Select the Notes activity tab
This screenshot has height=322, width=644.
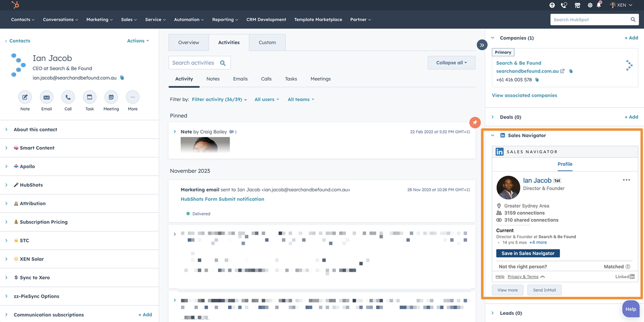tap(213, 79)
